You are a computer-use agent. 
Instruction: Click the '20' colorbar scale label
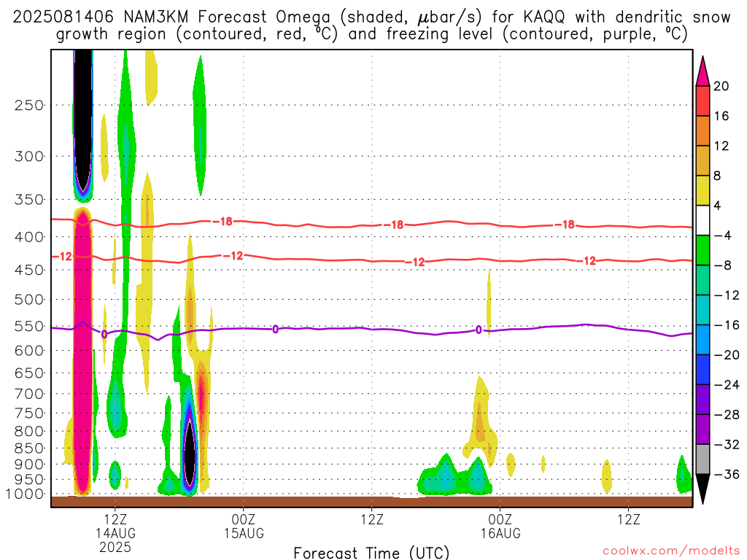721,86
